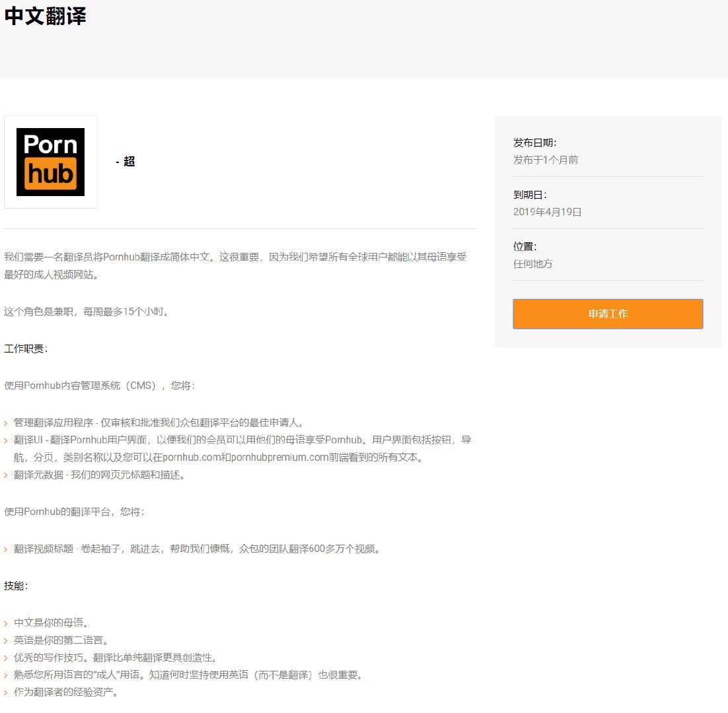Click the orange arrow before 翻译UI
This screenshot has height=713, width=728.
[x=8, y=440]
